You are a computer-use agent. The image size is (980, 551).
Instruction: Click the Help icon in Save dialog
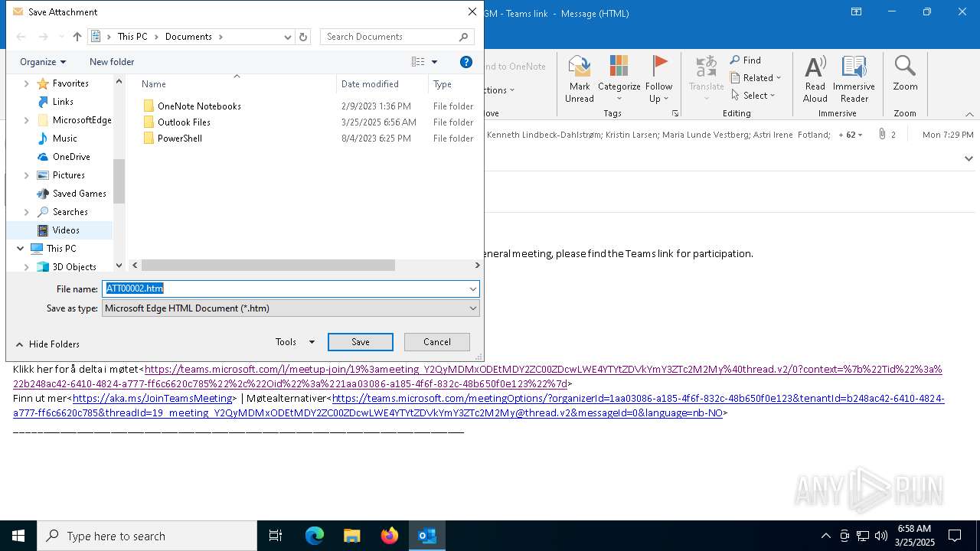point(466,62)
